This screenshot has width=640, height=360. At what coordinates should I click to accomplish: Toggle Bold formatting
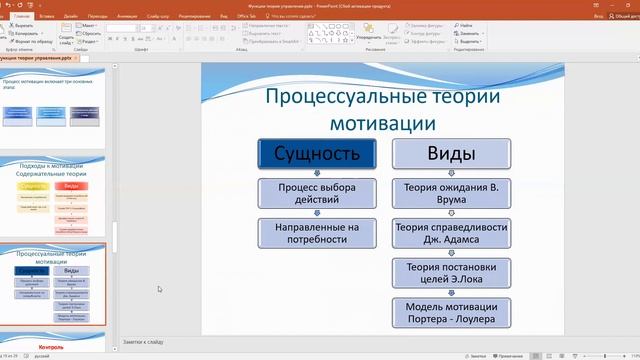click(110, 39)
